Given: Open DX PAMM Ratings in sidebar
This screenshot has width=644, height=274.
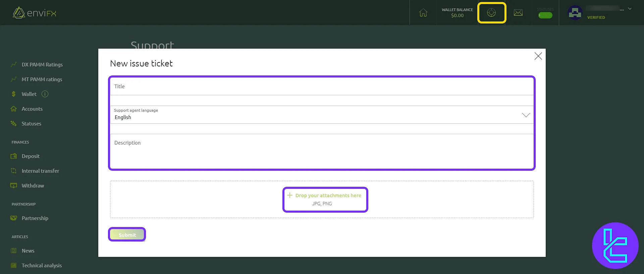Looking at the screenshot, I should [x=42, y=64].
